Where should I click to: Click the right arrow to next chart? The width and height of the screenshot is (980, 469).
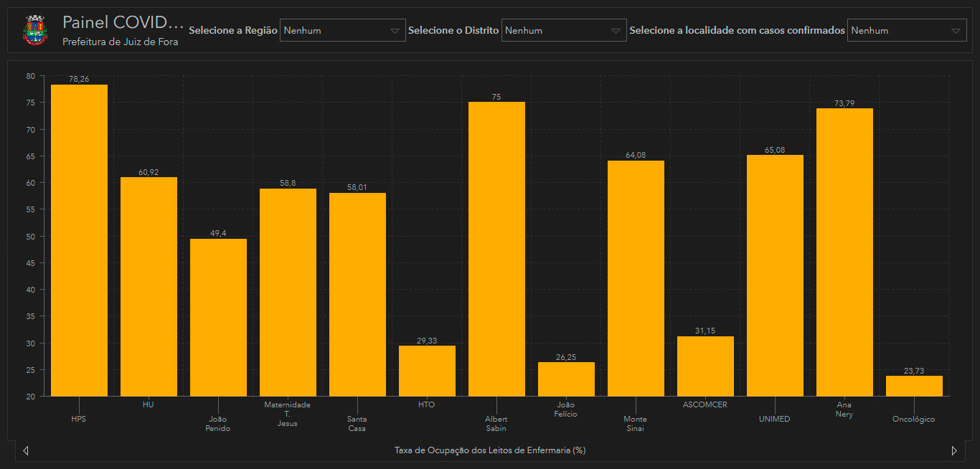pyautogui.click(x=954, y=451)
